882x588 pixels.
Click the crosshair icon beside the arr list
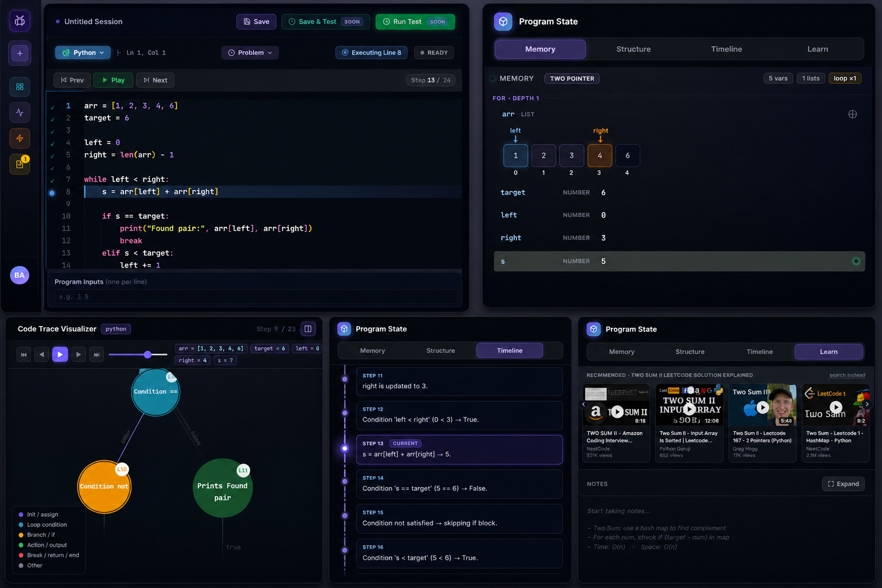(853, 114)
